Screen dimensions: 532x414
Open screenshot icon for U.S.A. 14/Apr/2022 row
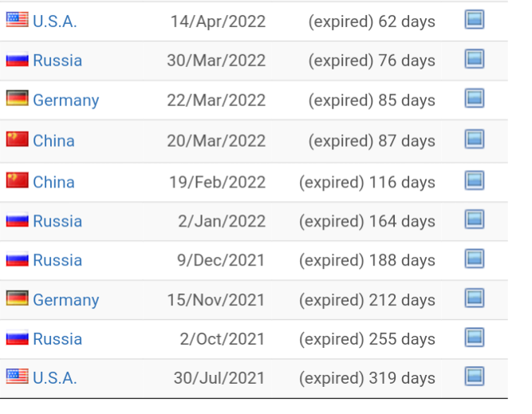click(474, 19)
